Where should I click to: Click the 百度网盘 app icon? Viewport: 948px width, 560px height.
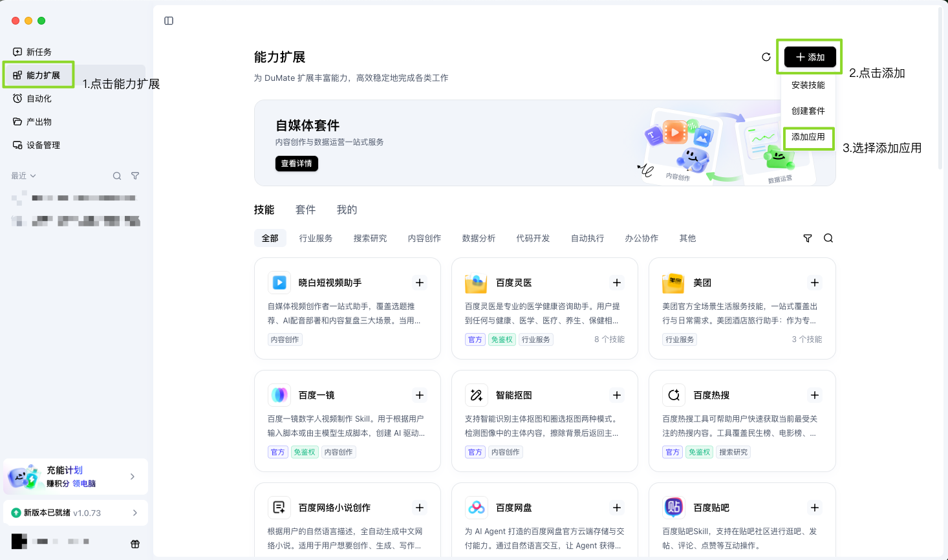[477, 508]
